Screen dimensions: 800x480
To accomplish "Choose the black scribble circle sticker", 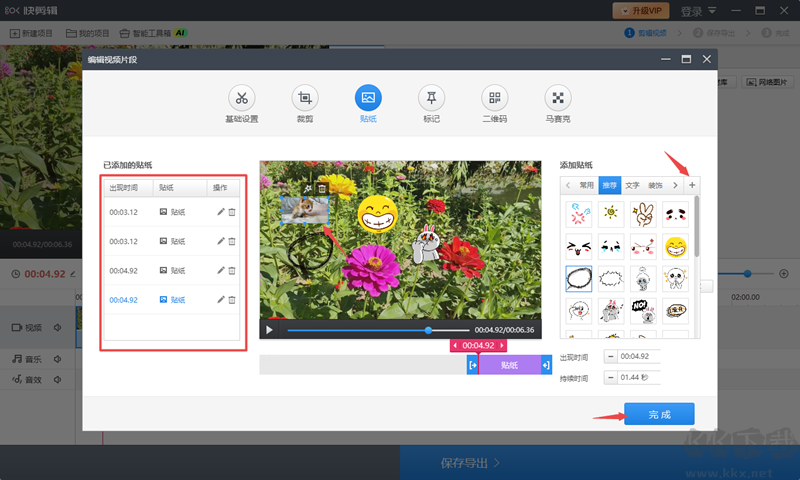I will pyautogui.click(x=579, y=279).
